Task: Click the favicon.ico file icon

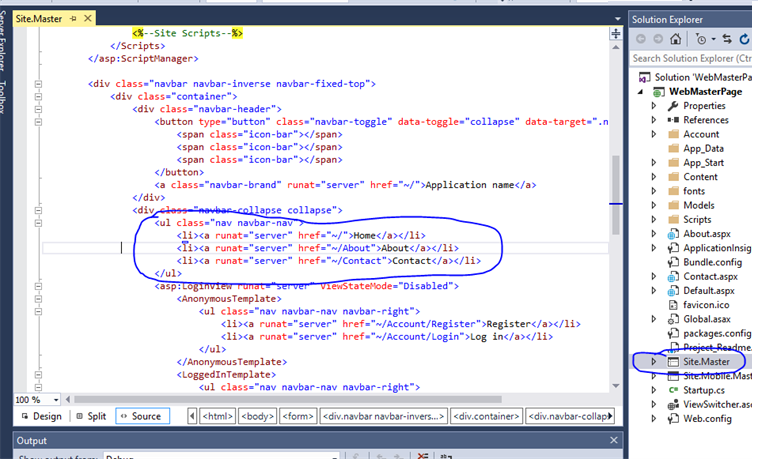Action: [673, 305]
